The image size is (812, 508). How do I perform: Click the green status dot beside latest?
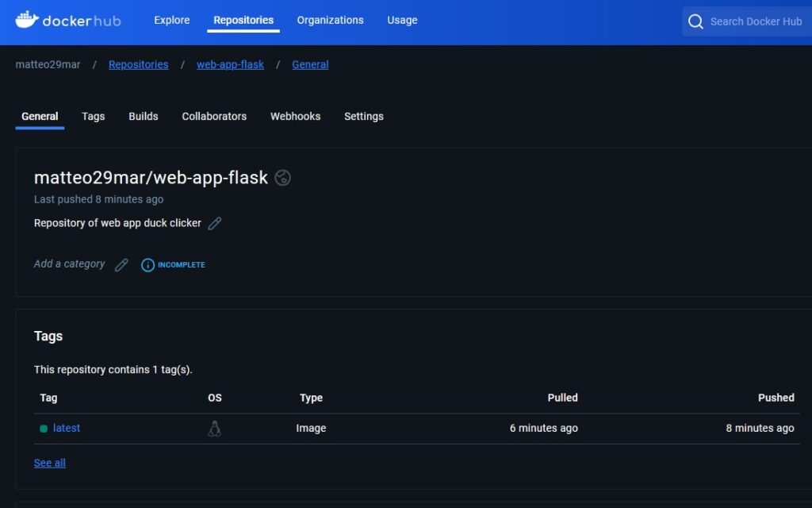pos(44,429)
